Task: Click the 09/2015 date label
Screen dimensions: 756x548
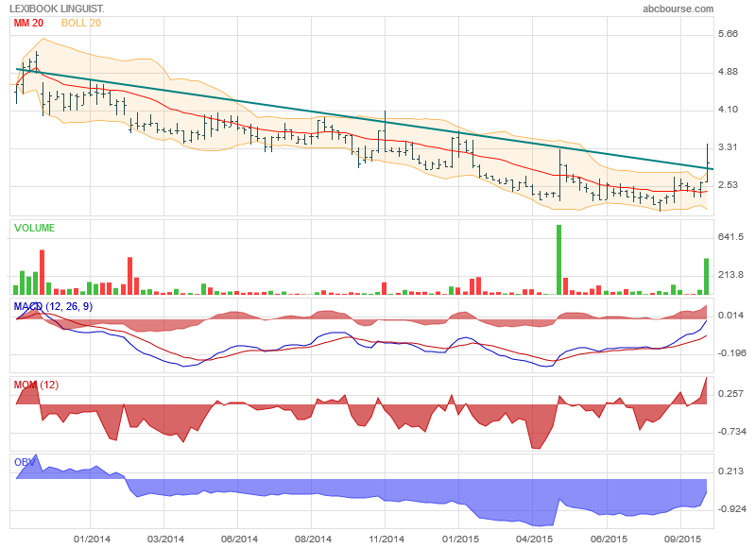Action: point(682,539)
